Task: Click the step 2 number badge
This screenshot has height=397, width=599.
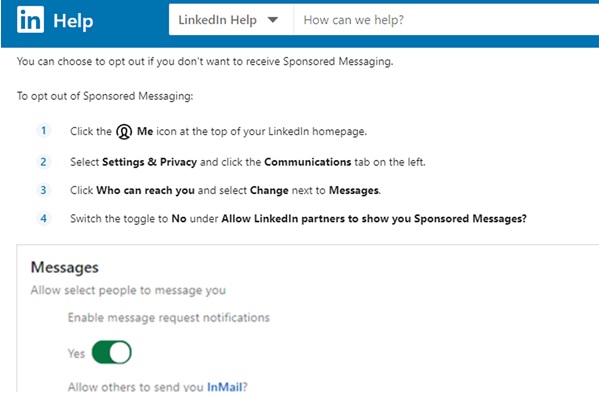Action: [x=44, y=162]
